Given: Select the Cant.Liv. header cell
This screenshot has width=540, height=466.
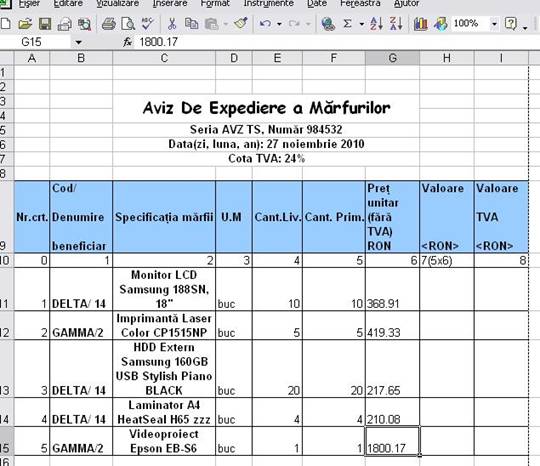Looking at the screenshot, I should [x=277, y=217].
